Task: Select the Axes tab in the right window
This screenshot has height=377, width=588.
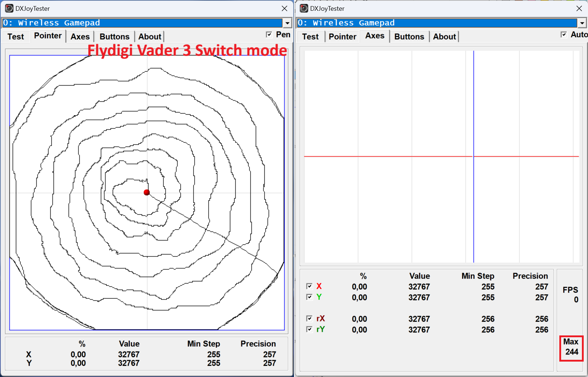Action: click(375, 36)
